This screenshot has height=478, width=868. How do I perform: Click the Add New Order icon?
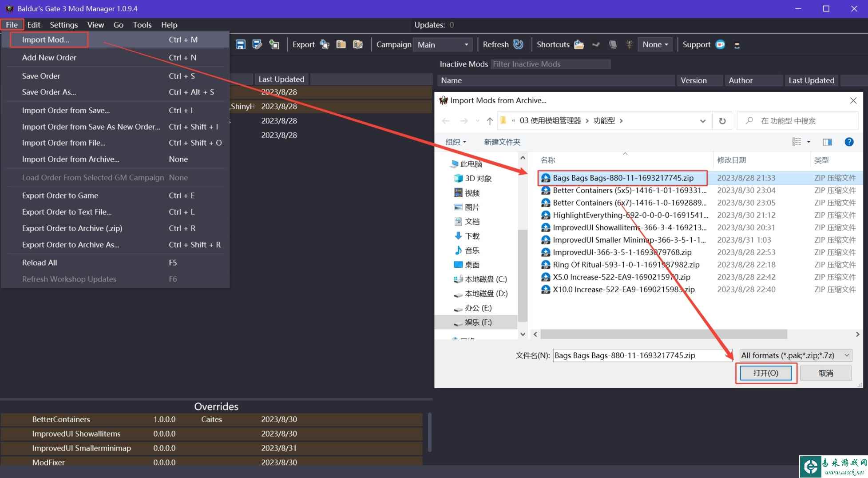(x=274, y=44)
